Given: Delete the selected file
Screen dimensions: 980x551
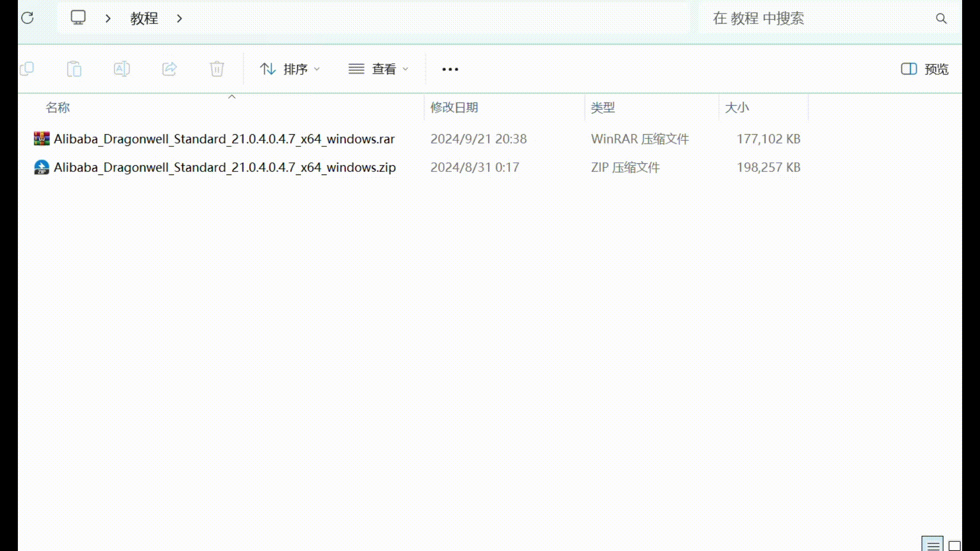Looking at the screenshot, I should tap(216, 69).
